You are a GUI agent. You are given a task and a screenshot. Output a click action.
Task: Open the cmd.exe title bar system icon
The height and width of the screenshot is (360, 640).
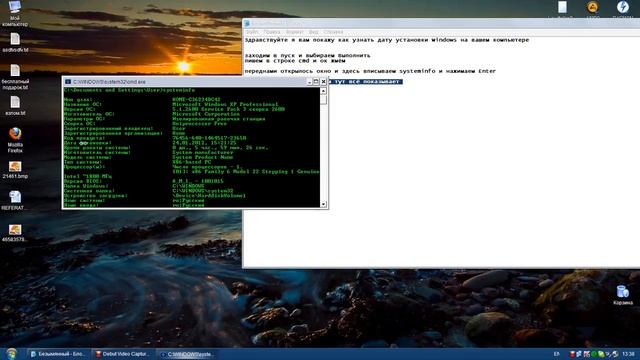point(68,82)
